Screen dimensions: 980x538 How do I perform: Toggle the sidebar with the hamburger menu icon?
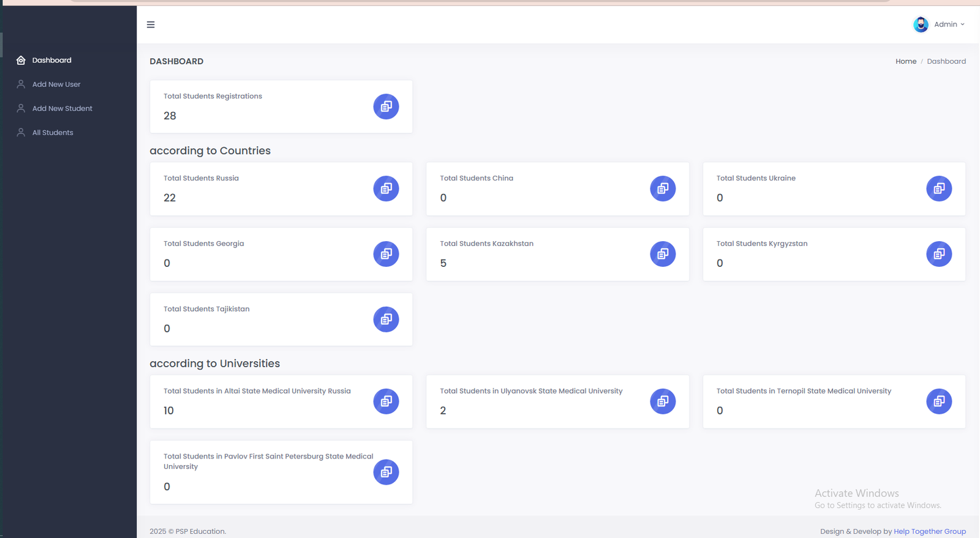point(151,24)
